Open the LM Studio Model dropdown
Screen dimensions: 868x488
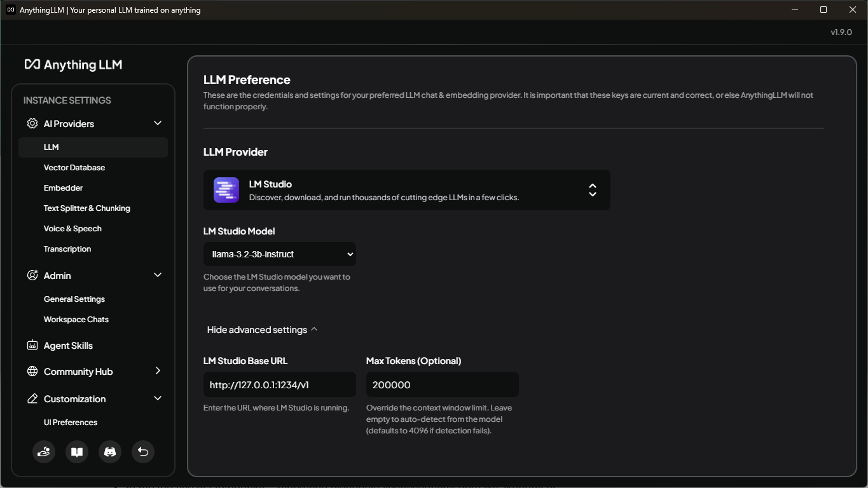pos(279,254)
